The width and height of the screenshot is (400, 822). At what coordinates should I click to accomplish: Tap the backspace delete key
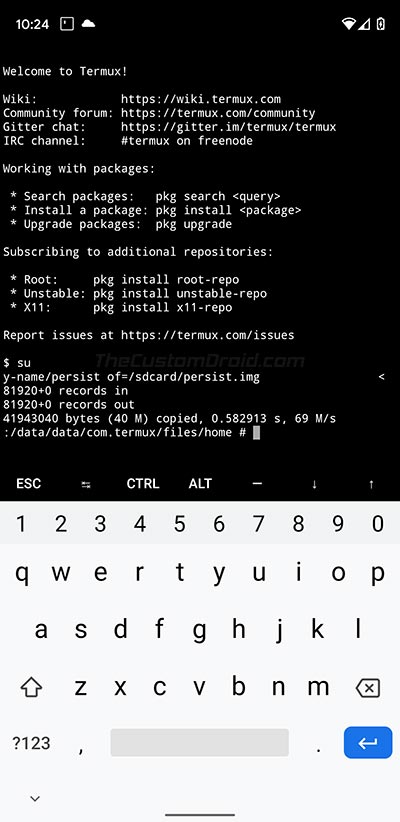click(x=367, y=687)
